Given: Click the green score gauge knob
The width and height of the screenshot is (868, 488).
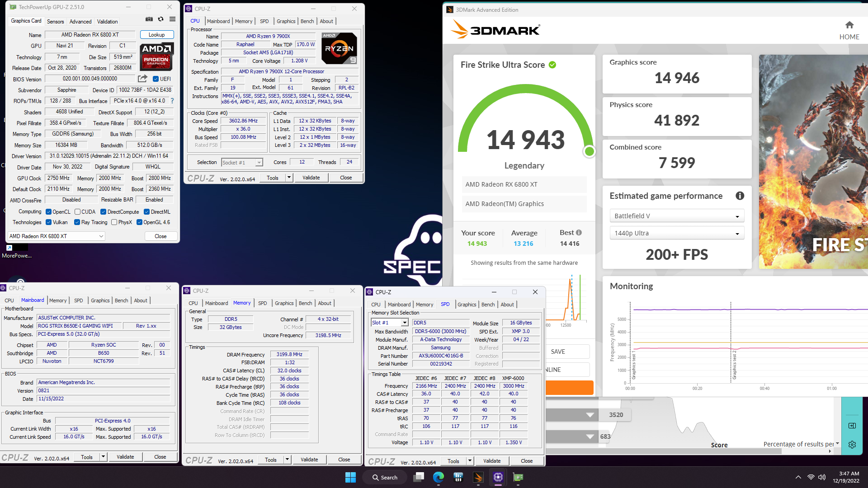Looking at the screenshot, I should click(589, 151).
